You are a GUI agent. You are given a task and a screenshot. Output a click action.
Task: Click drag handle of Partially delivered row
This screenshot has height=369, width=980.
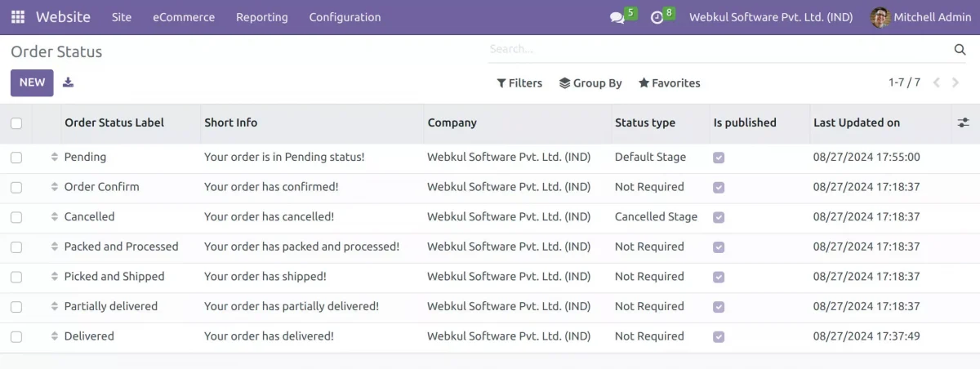pyautogui.click(x=55, y=306)
